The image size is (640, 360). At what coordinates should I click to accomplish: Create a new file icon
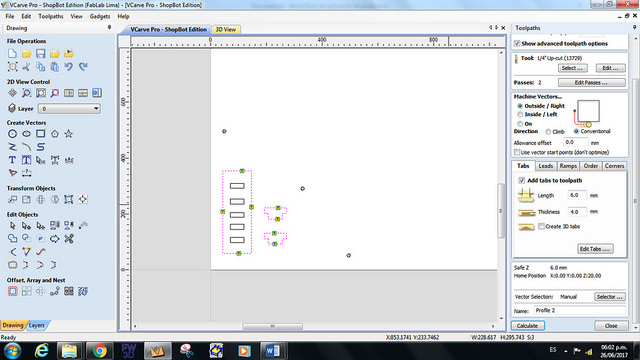coord(12,53)
